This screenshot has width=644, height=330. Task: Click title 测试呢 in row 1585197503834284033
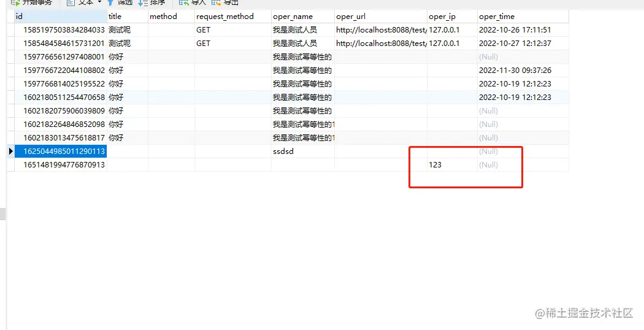point(120,30)
